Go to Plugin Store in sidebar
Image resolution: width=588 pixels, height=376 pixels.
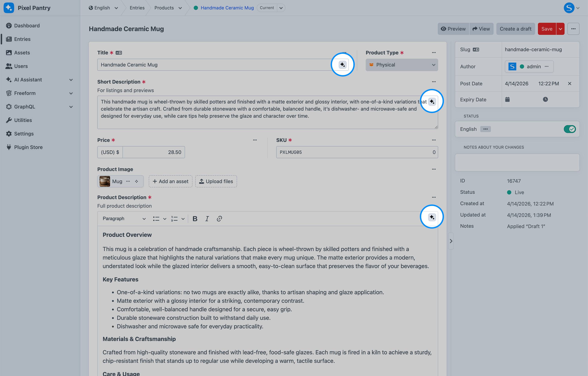pyautogui.click(x=28, y=147)
